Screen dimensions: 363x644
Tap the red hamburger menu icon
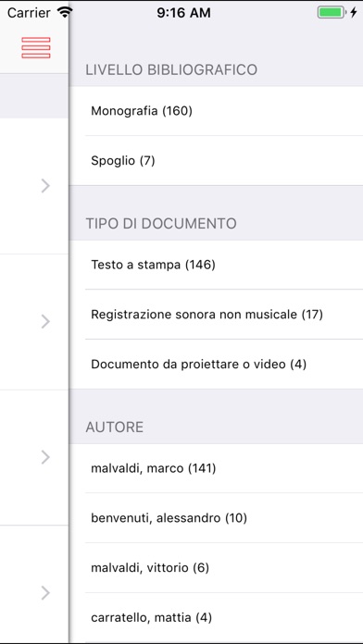(36, 47)
